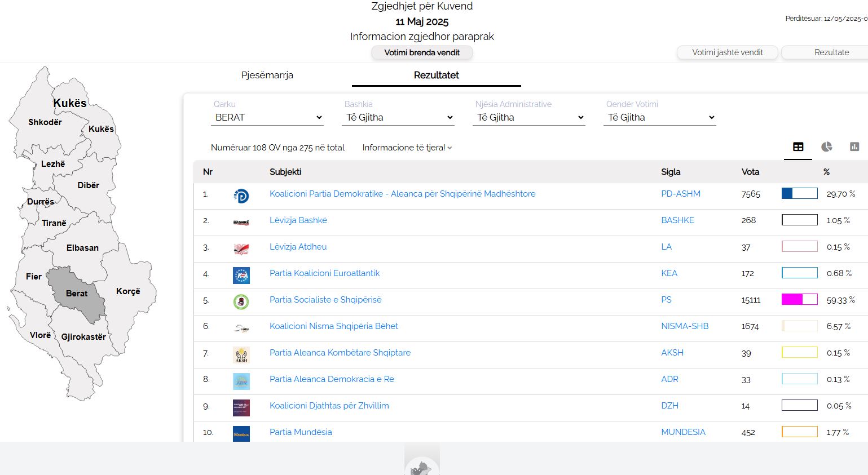
Task: Click the Partia Socialiste logo icon
Action: tap(241, 302)
